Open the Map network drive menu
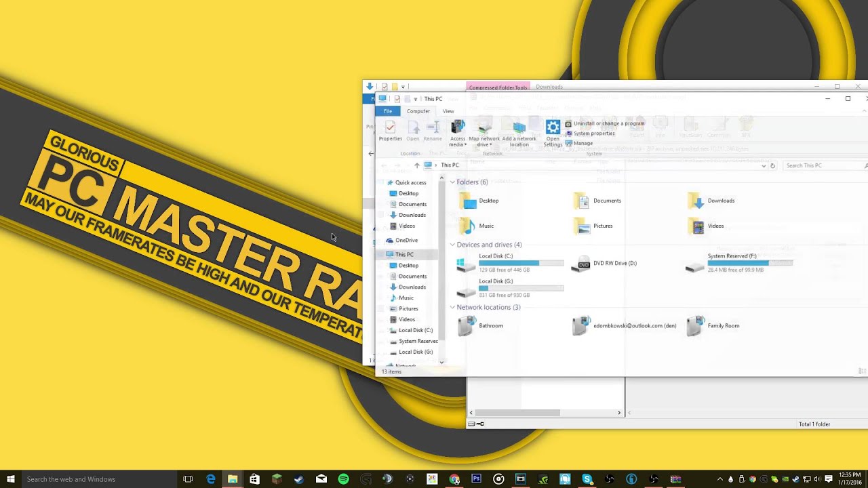 pyautogui.click(x=484, y=134)
